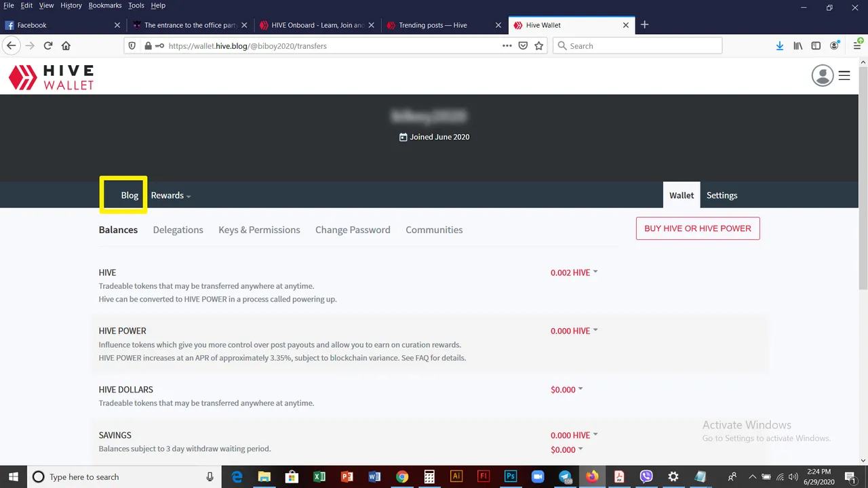
Task: Show hidden system tray icons chevron
Action: pyautogui.click(x=752, y=476)
